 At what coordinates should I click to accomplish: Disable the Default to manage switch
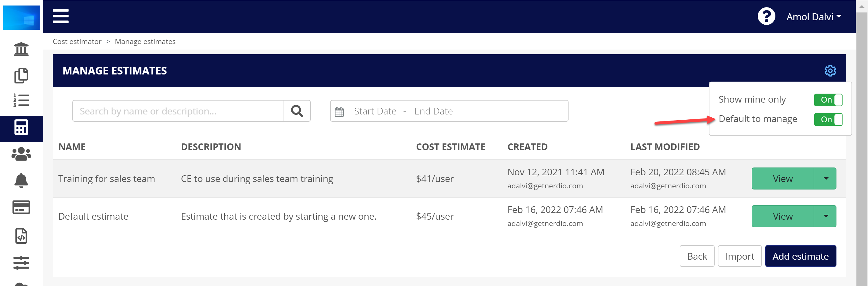pos(828,119)
